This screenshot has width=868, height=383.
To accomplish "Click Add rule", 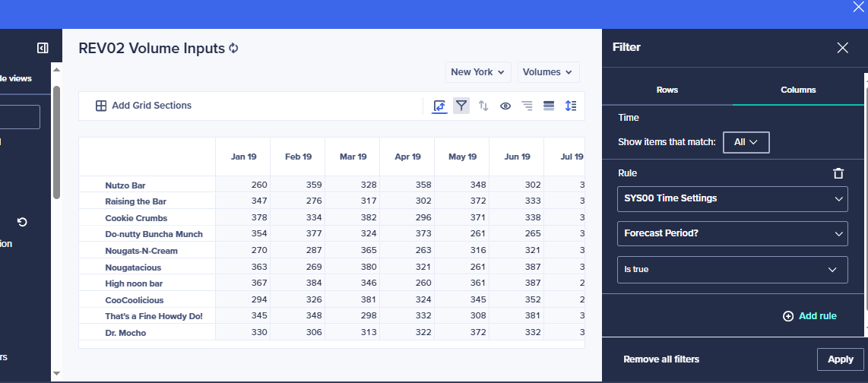I will [818, 316].
